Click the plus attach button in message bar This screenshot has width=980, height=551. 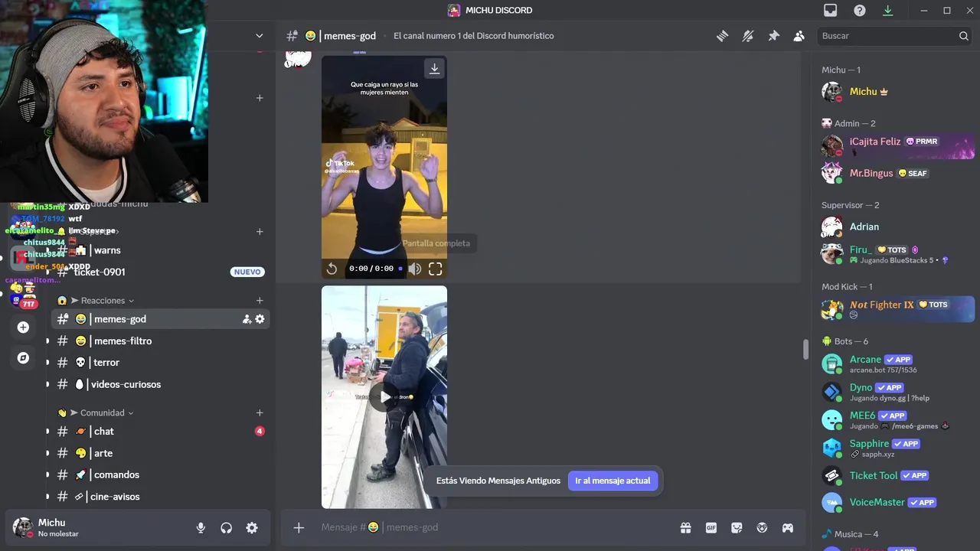coord(299,527)
